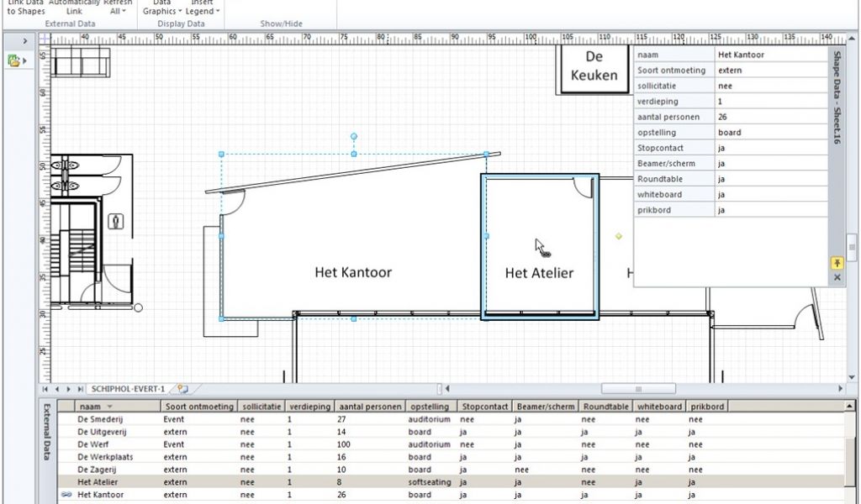Go to first page tab arrow
This screenshot has width=861, height=504.
(46, 389)
